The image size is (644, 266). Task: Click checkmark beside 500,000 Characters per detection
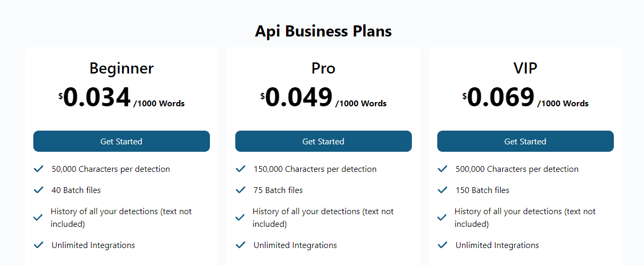click(x=443, y=169)
